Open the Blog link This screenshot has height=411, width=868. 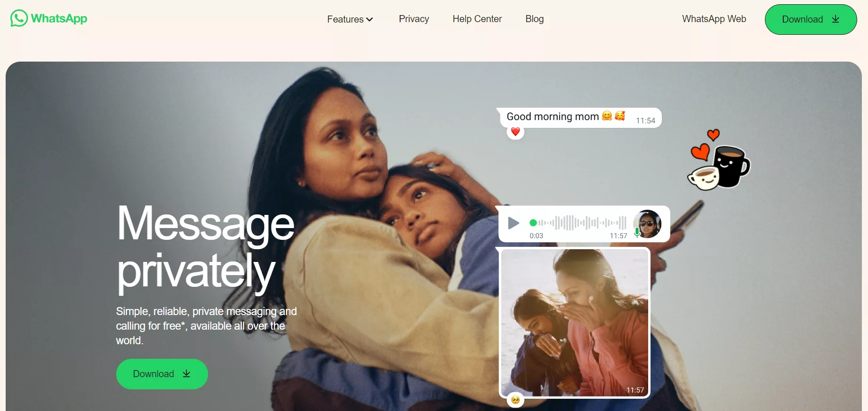click(x=534, y=19)
